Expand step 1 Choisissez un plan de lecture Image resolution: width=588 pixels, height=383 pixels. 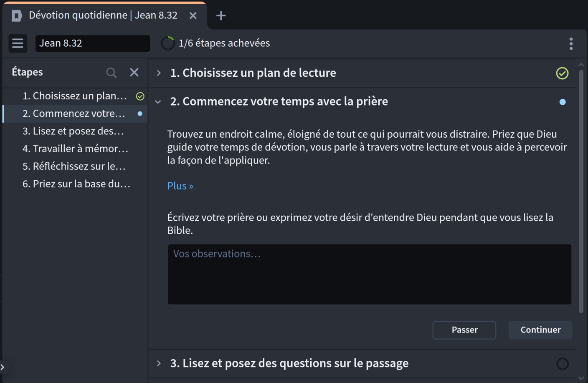(x=158, y=72)
